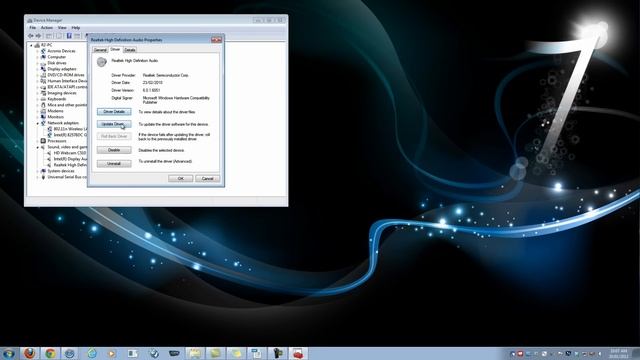Click the Disk drives category icon
The width and height of the screenshot is (640, 360).
[x=43, y=63]
